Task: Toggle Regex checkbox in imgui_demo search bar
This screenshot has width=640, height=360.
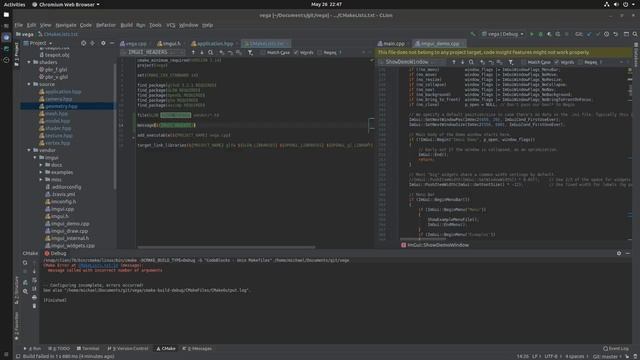Action: (x=588, y=62)
